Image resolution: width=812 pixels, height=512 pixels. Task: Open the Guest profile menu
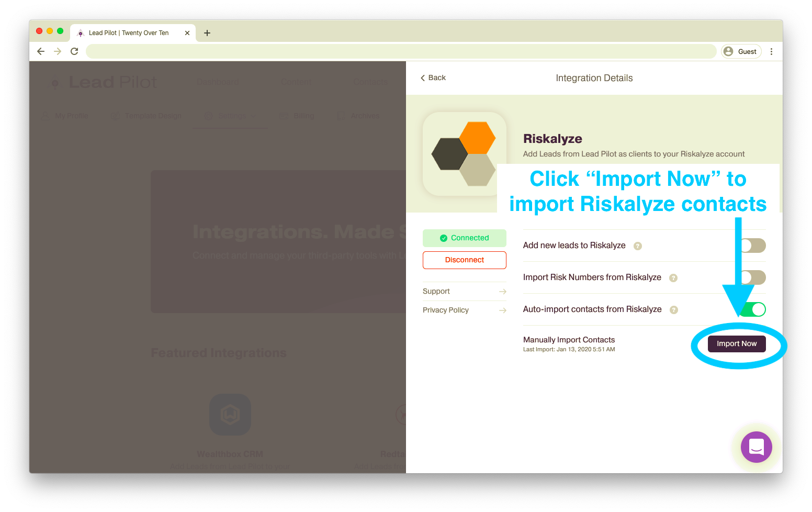pos(741,51)
